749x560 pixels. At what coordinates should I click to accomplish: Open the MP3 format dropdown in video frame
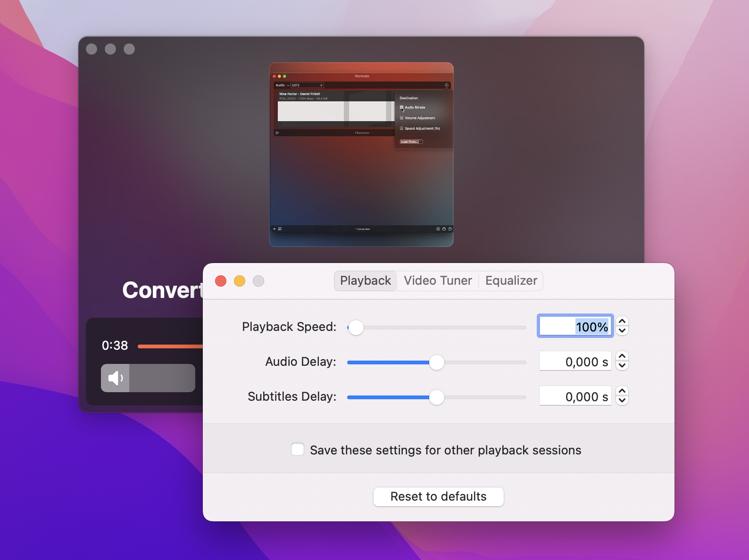pyautogui.click(x=307, y=85)
